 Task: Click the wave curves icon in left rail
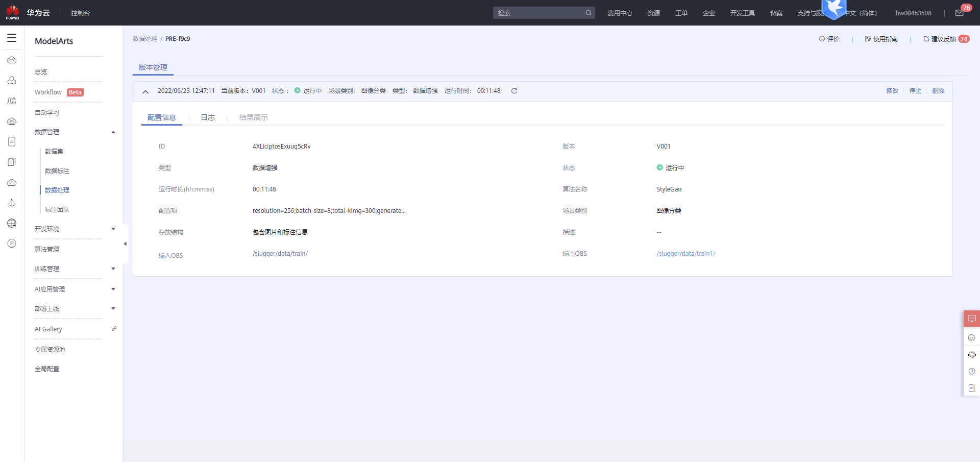(x=12, y=101)
